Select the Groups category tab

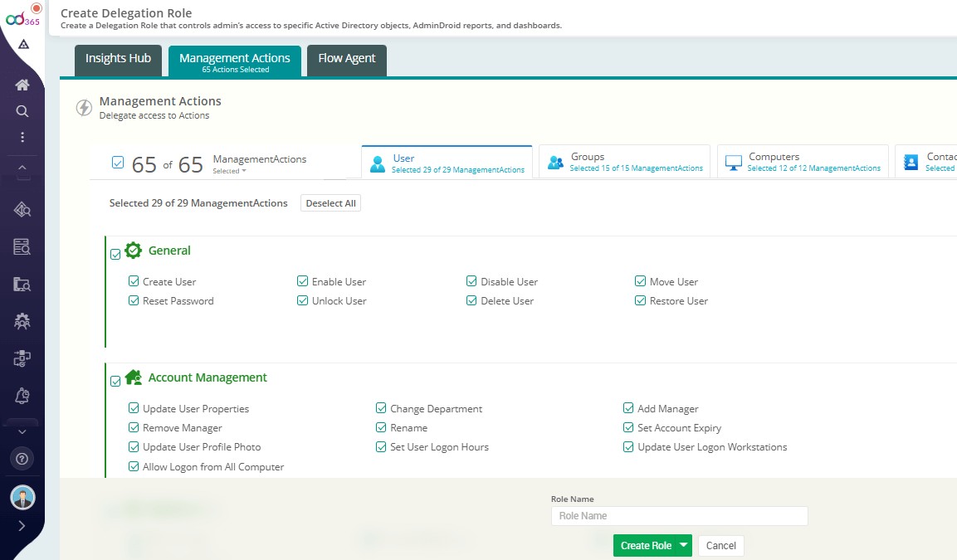pyautogui.click(x=624, y=160)
